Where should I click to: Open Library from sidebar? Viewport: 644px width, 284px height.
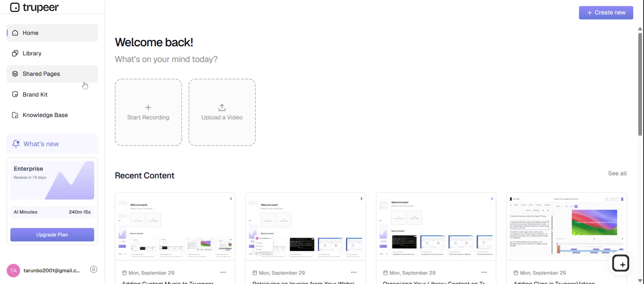(x=52, y=53)
